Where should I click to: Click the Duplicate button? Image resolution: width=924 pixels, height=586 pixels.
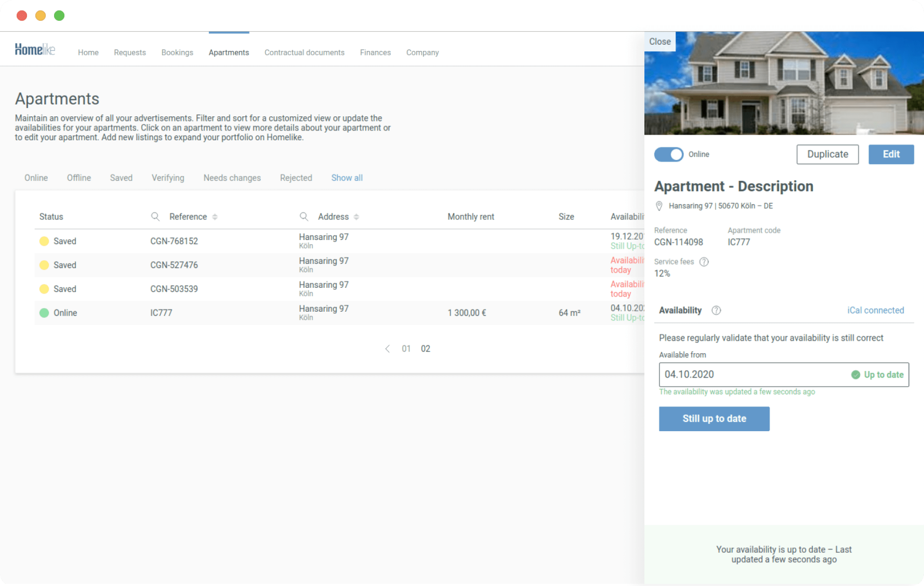point(827,154)
